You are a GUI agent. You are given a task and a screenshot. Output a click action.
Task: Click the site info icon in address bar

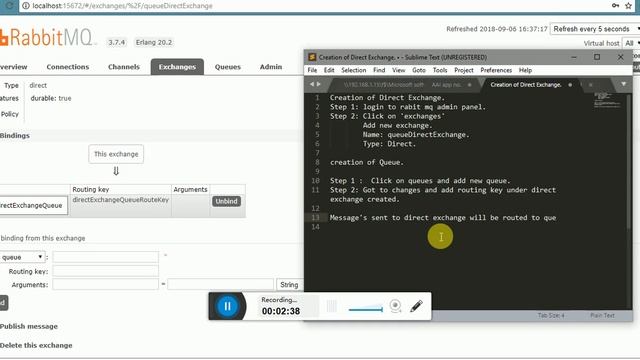pyautogui.click(x=26, y=6)
